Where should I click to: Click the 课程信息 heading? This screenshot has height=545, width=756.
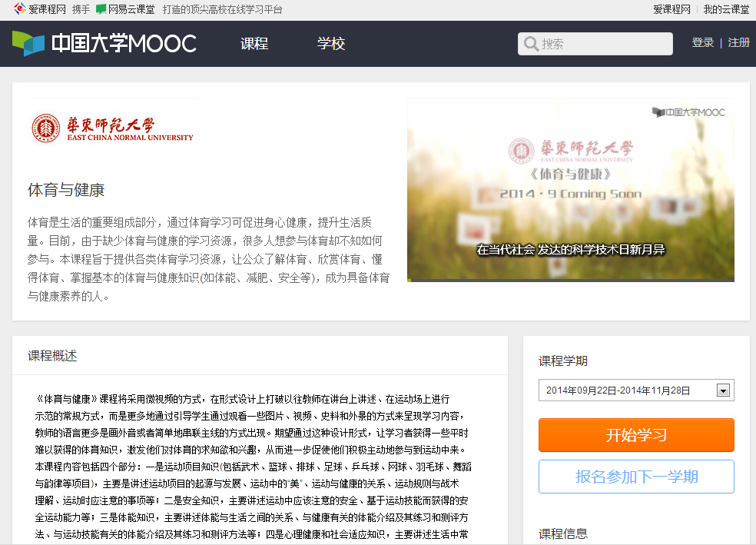563,533
